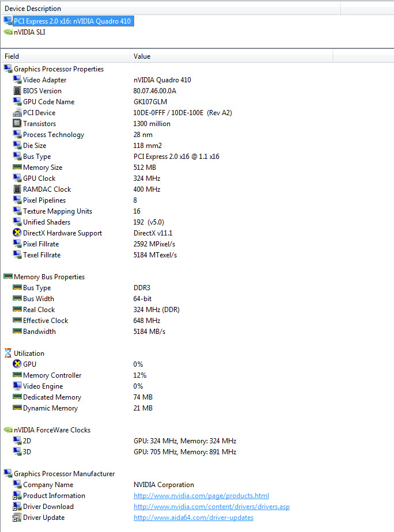Click the Driver Update icon
Image resolution: width=394 pixels, height=532 pixels.
pyautogui.click(x=17, y=518)
